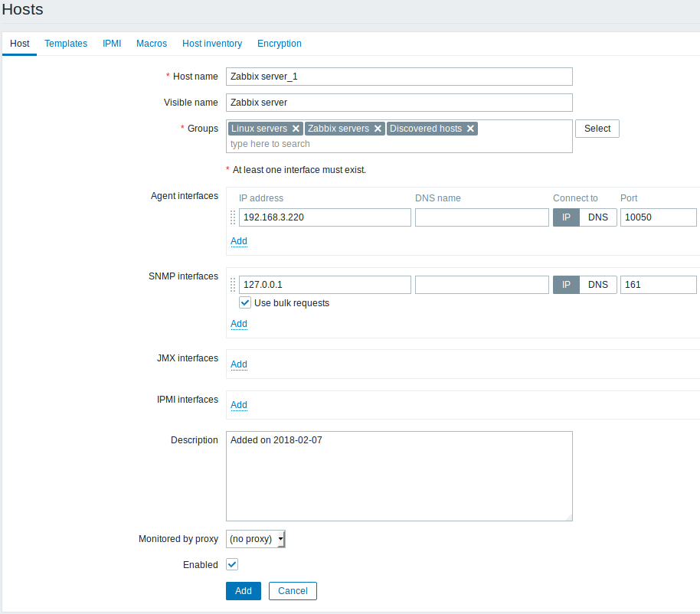Screen dimensions: 700x614
Task: Switch to the Templates tab
Action: 66,44
